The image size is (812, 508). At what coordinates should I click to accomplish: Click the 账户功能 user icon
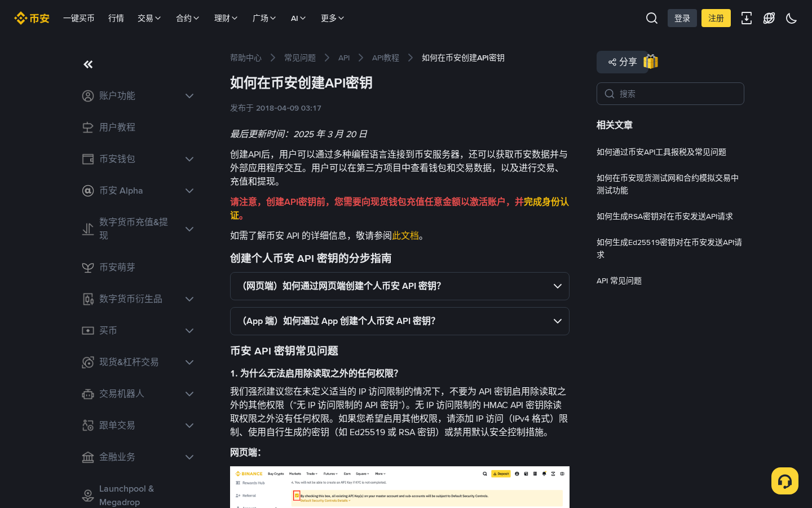[88, 96]
